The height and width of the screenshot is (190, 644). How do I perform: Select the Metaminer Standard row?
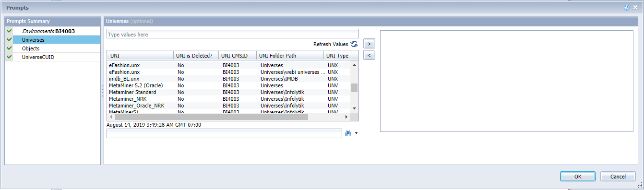click(229, 92)
